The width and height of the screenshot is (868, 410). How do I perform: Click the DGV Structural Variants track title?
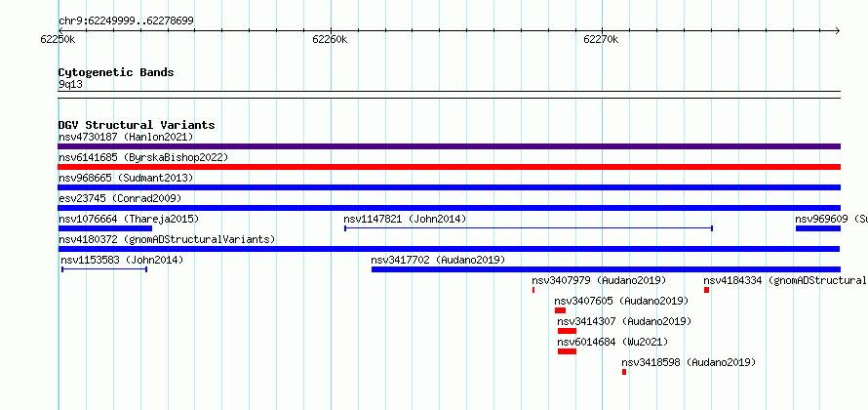pos(137,125)
